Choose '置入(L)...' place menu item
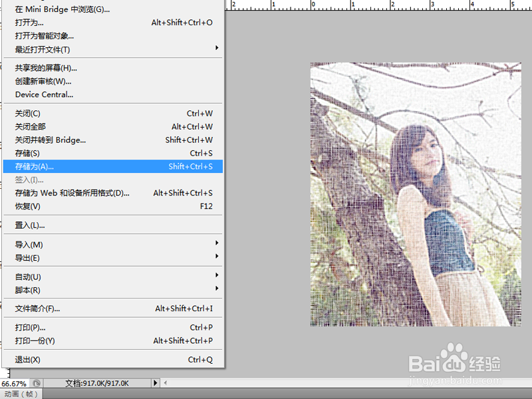This screenshot has height=399, width=532. tap(112, 225)
